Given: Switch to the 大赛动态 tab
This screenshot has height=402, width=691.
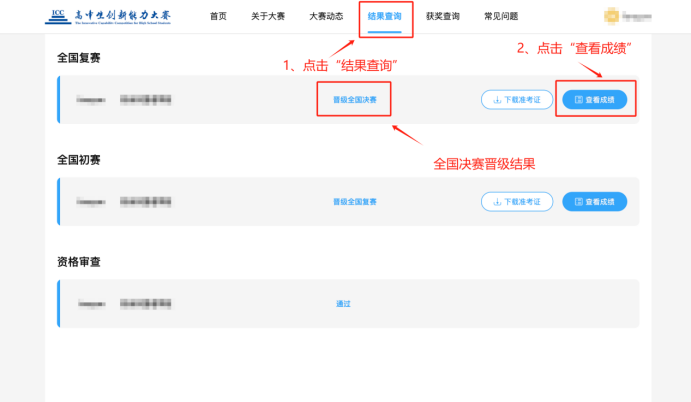Looking at the screenshot, I should [326, 17].
